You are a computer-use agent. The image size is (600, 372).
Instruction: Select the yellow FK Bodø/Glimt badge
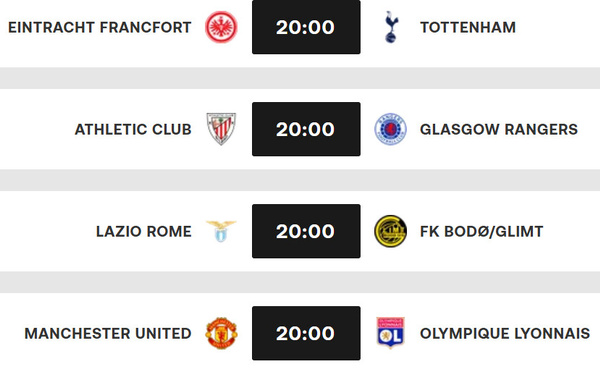point(390,231)
